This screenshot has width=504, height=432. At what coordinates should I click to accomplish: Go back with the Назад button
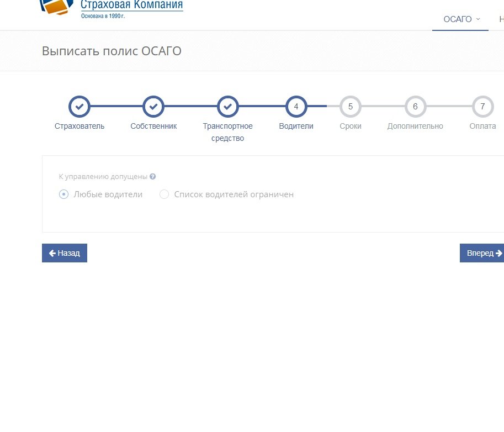click(x=65, y=253)
